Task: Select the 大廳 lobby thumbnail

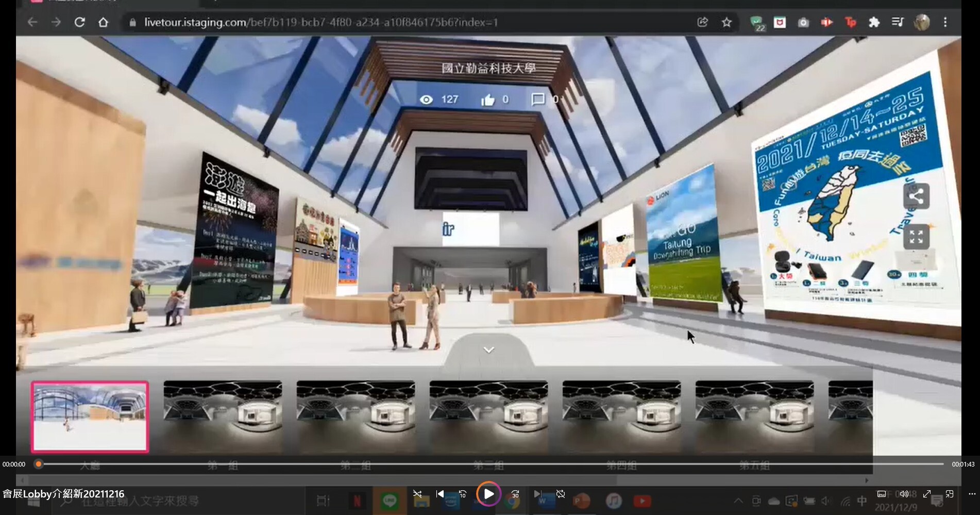Action: (x=90, y=417)
